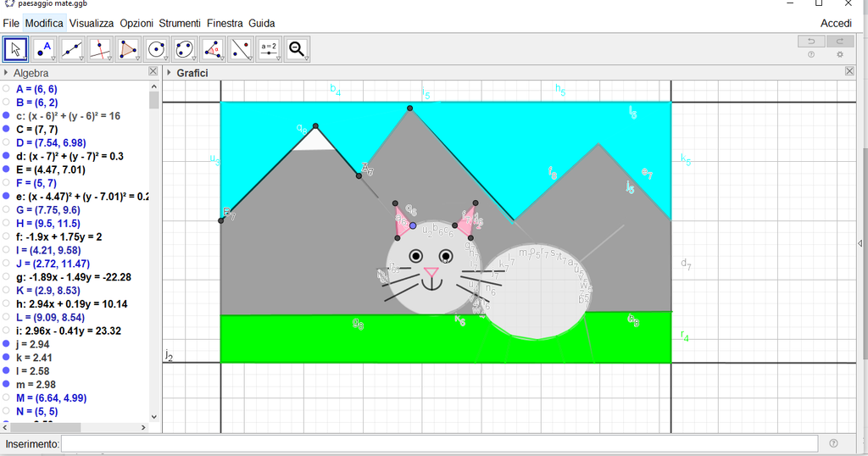Select the Circle with center tool
868x456 pixels.
(x=156, y=49)
